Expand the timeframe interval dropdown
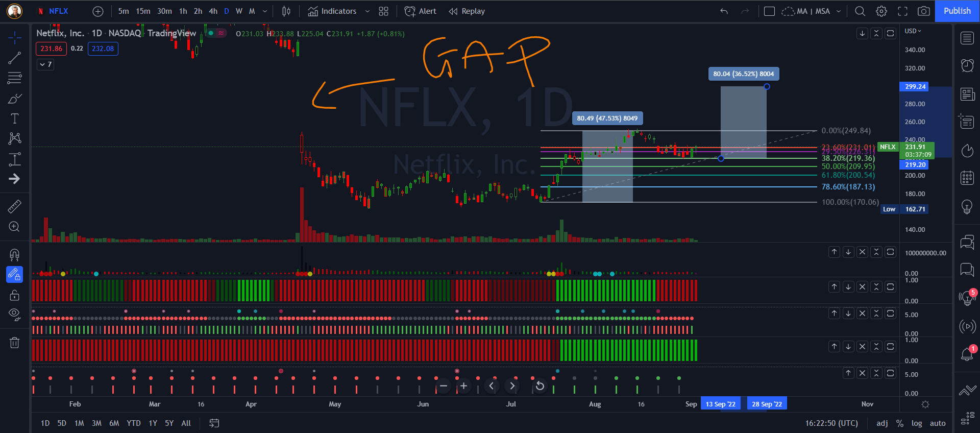The image size is (980, 433). 264,11
